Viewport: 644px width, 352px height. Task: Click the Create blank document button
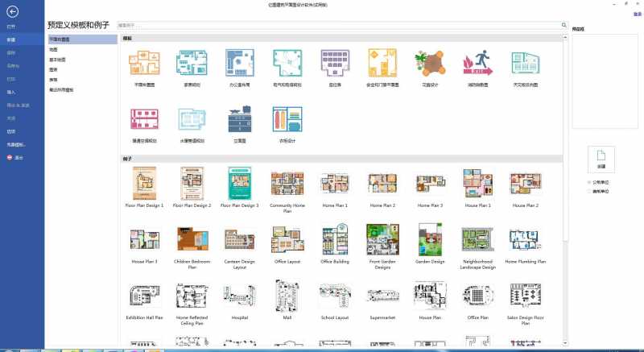pyautogui.click(x=601, y=158)
